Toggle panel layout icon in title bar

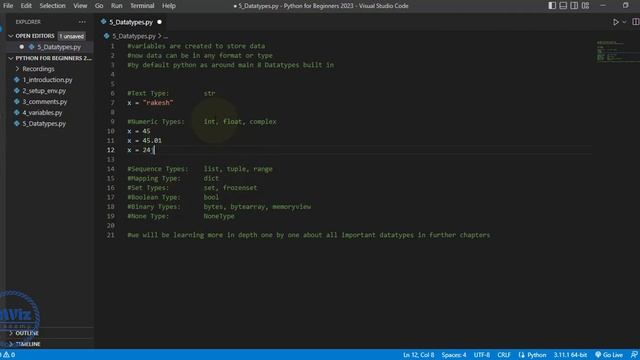[563, 6]
